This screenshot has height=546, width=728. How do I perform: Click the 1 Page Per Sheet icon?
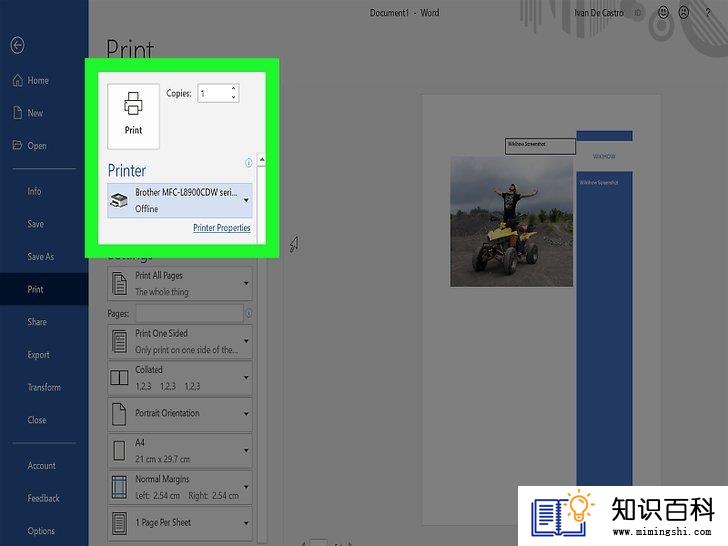click(119, 523)
